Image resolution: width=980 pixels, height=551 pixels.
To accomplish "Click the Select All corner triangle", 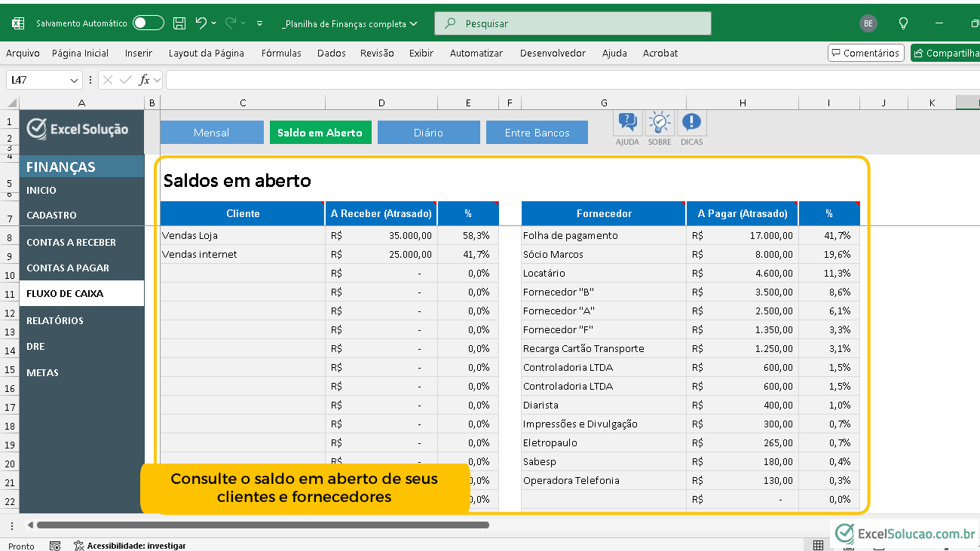I will tap(13, 103).
